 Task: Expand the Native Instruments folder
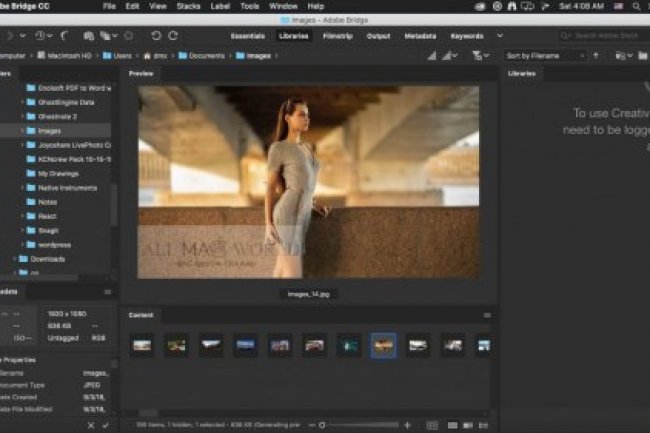(x=22, y=187)
